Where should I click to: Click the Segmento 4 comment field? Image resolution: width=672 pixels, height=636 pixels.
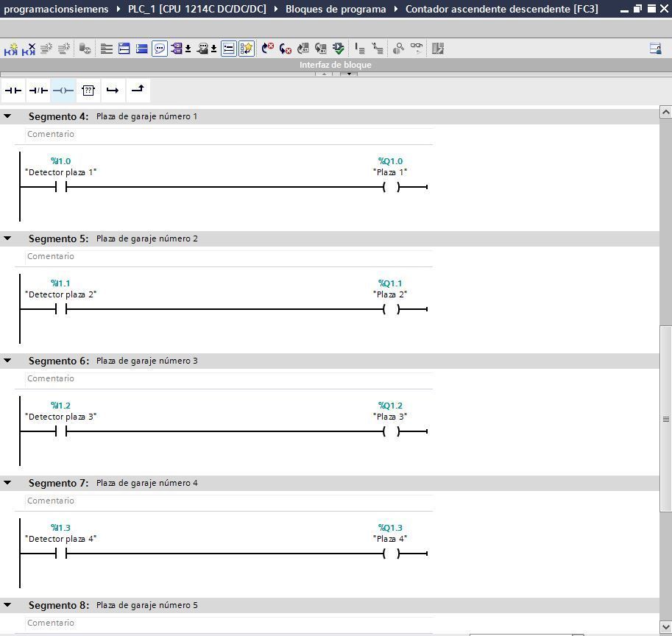pos(229,134)
